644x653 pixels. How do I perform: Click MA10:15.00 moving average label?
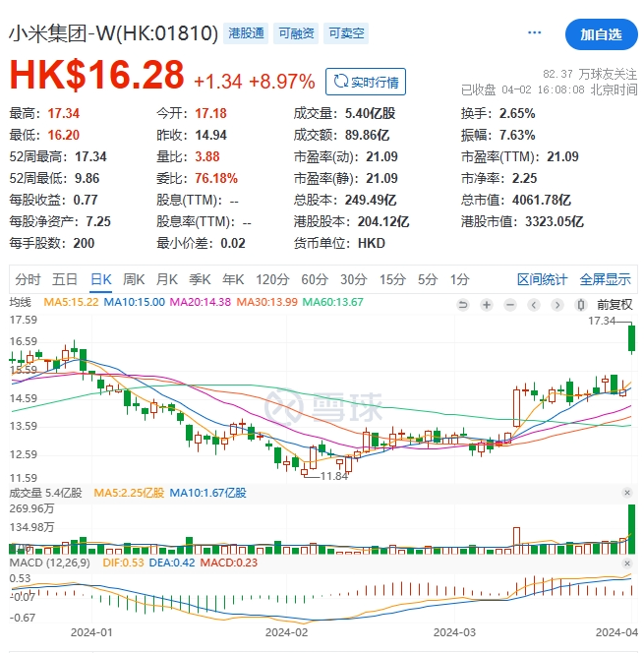point(134,302)
